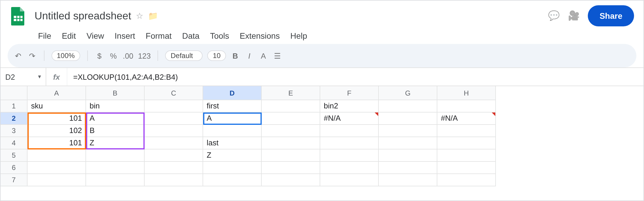
Task: Click the formula bar with XLOOKUP formula
Action: (x=355, y=77)
